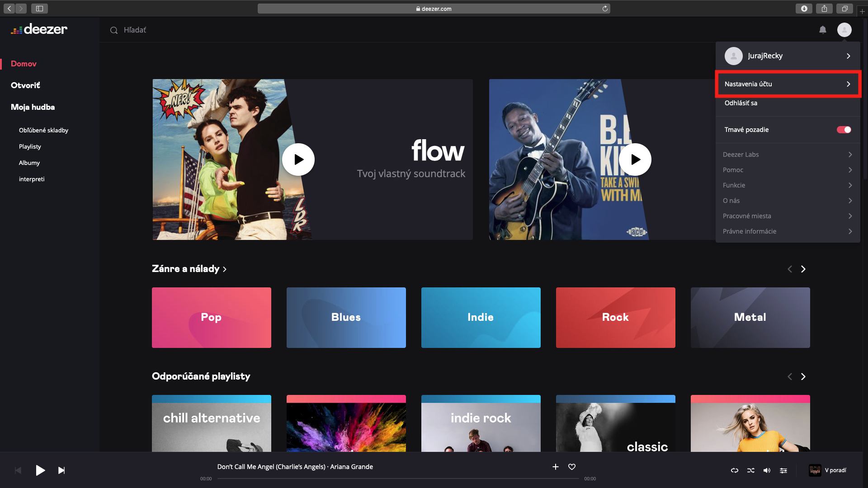The height and width of the screenshot is (488, 868).
Task: Expand Deezer Labs submenu
Action: (788, 155)
